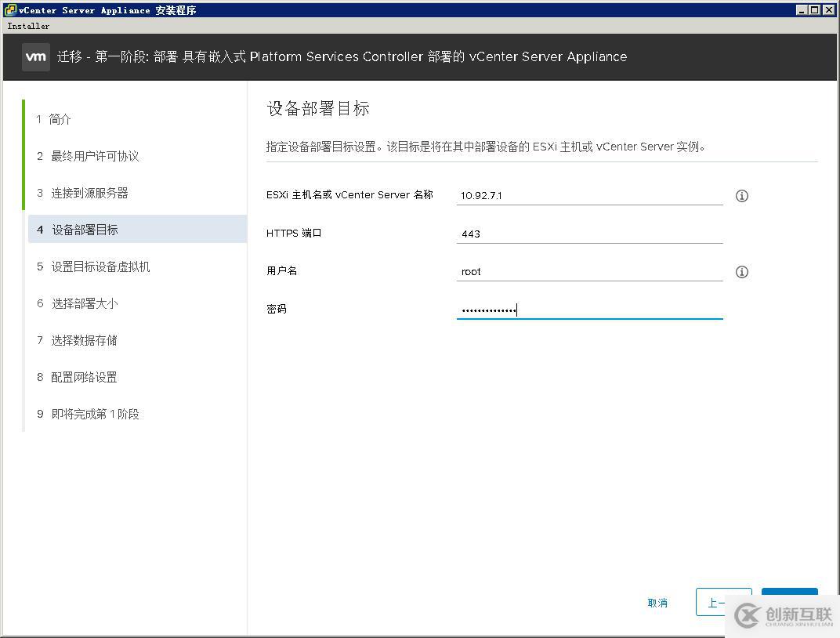
Task: Go to step 2 最终用户许可协议
Action: [x=88, y=156]
